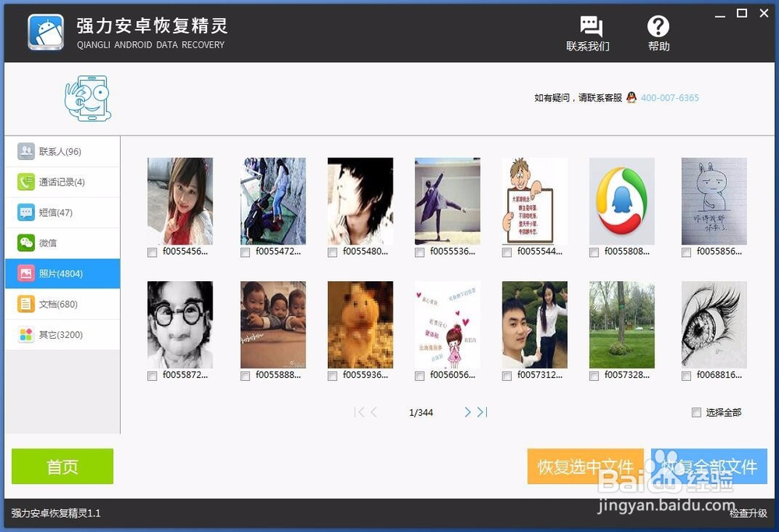Tick the checkbox for f0055472
Viewport: 779px width, 532px height.
point(245,252)
